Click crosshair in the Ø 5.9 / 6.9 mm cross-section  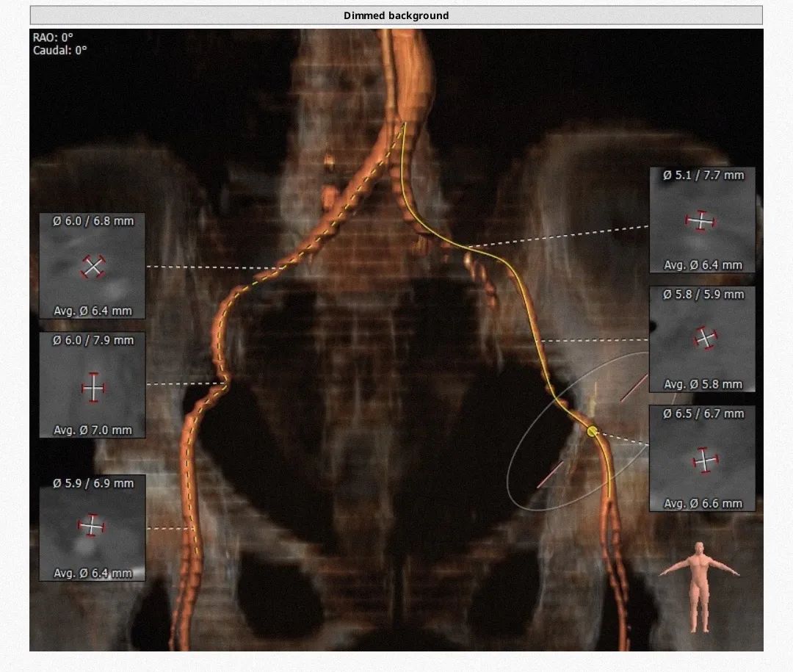tap(92, 526)
